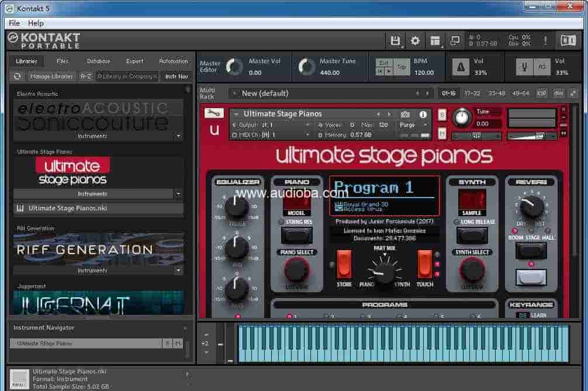Toggle the metronome icon
Image resolution: width=588 pixels, height=391 pixels.
(461, 67)
